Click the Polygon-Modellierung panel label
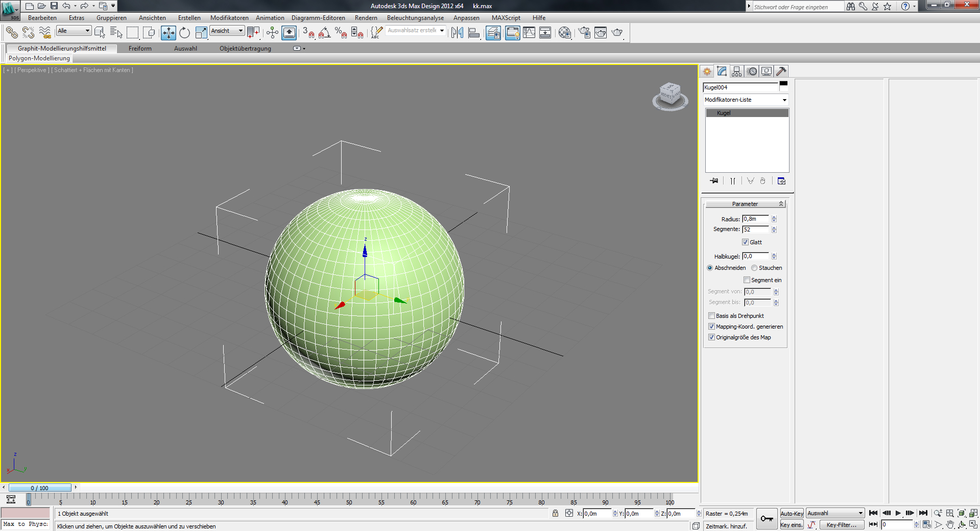The width and height of the screenshot is (980, 531). 39,58
